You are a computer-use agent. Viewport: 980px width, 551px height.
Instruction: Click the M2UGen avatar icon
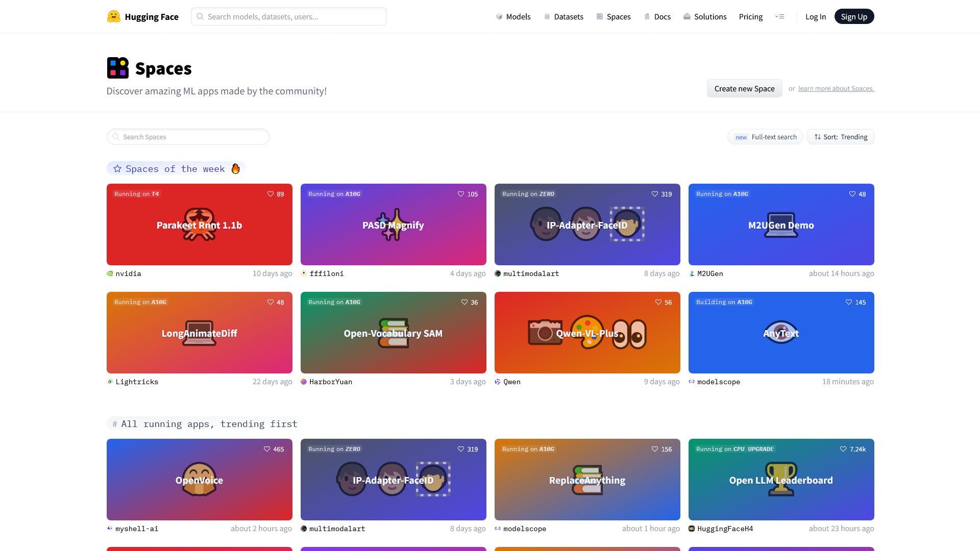click(692, 273)
